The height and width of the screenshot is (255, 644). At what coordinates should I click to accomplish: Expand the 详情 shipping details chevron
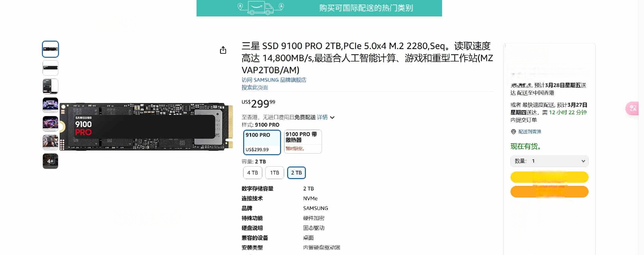332,118
